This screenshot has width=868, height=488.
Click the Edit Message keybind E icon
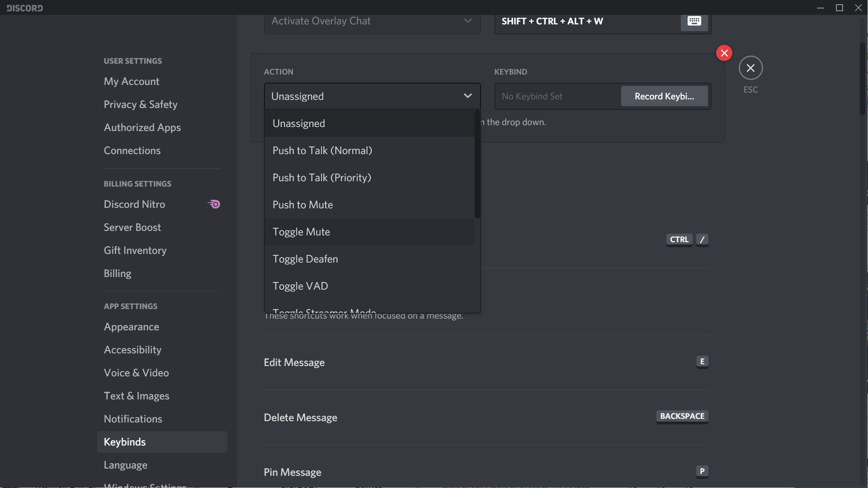[x=702, y=361]
